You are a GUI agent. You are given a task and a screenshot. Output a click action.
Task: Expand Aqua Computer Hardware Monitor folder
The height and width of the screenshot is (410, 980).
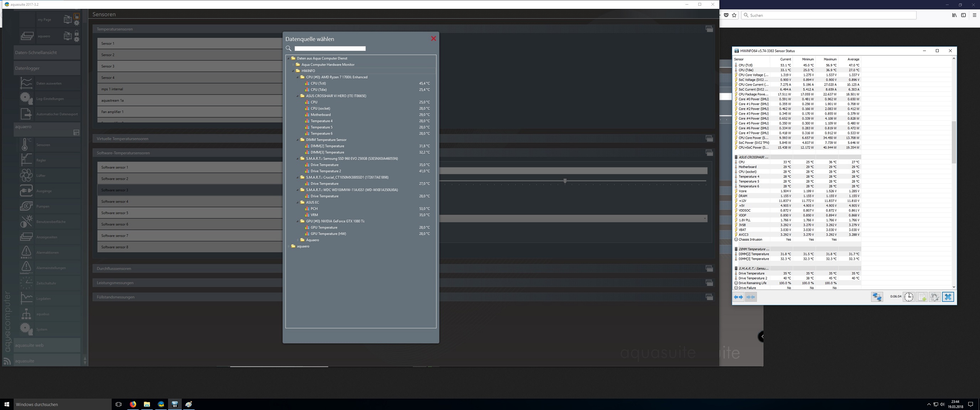click(293, 65)
